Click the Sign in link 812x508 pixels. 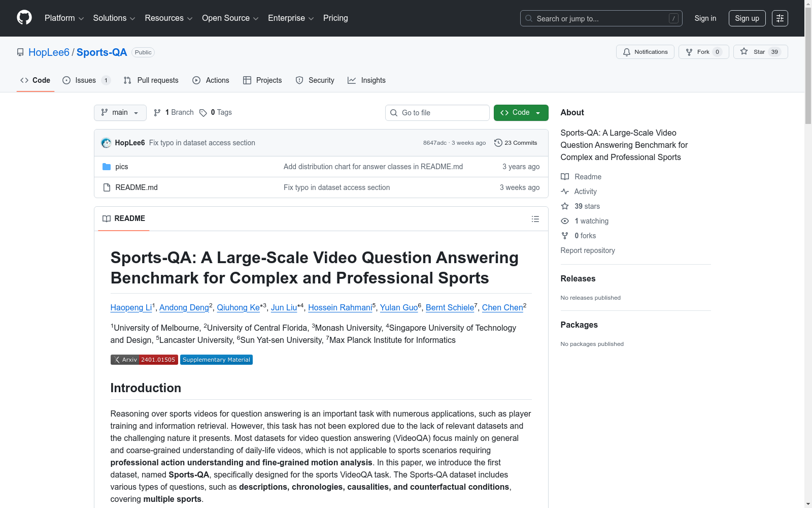click(x=705, y=18)
